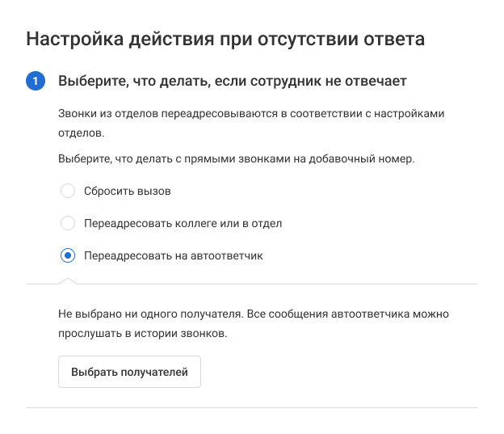This screenshot has height=434, width=504.
Task: Open the 'Выбрать получателей' button
Action: [129, 372]
